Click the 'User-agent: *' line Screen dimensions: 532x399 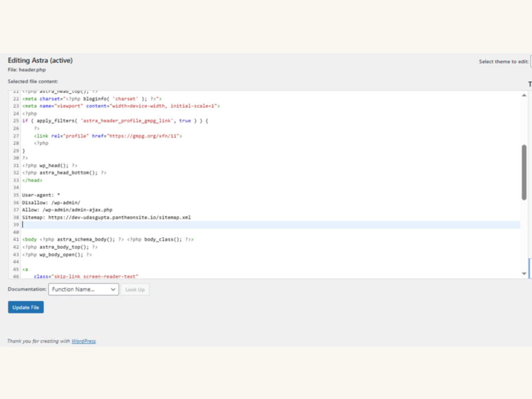coord(41,195)
